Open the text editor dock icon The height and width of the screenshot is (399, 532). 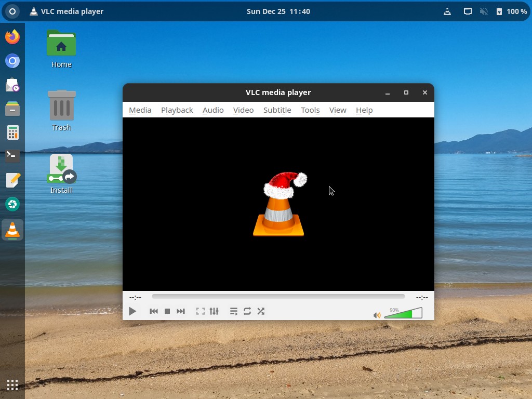12,180
